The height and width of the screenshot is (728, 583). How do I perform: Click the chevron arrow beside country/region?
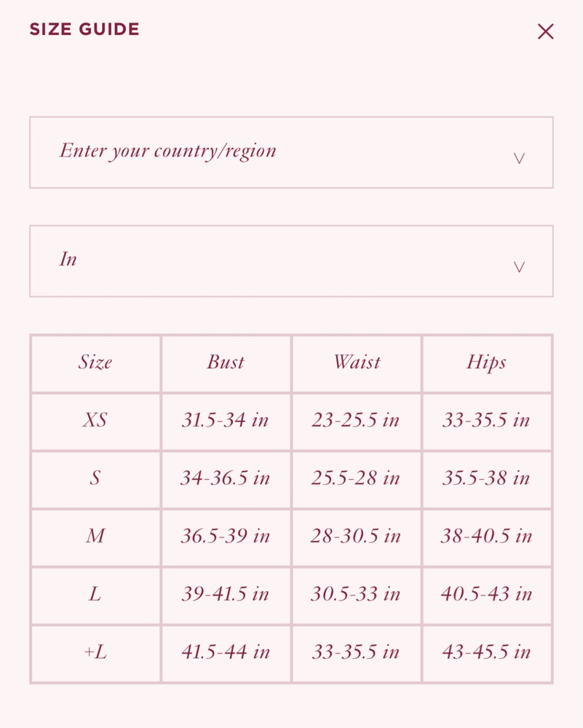pos(519,158)
